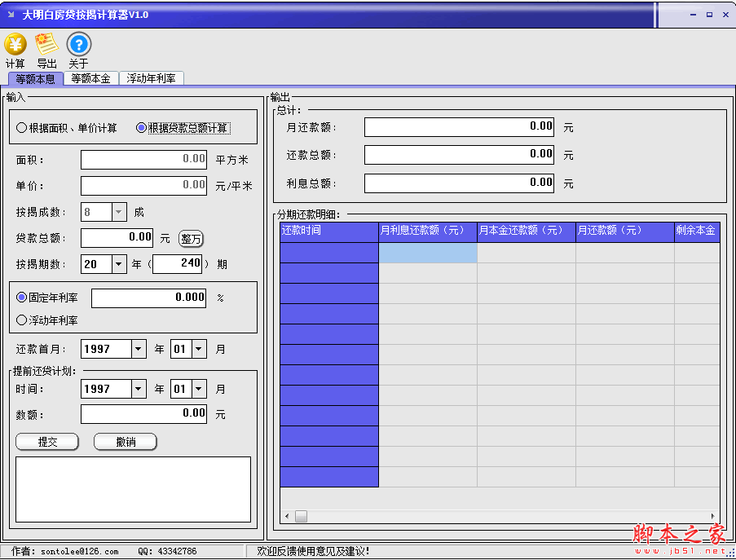
Task: Click the 单价 input field
Action: click(x=143, y=185)
